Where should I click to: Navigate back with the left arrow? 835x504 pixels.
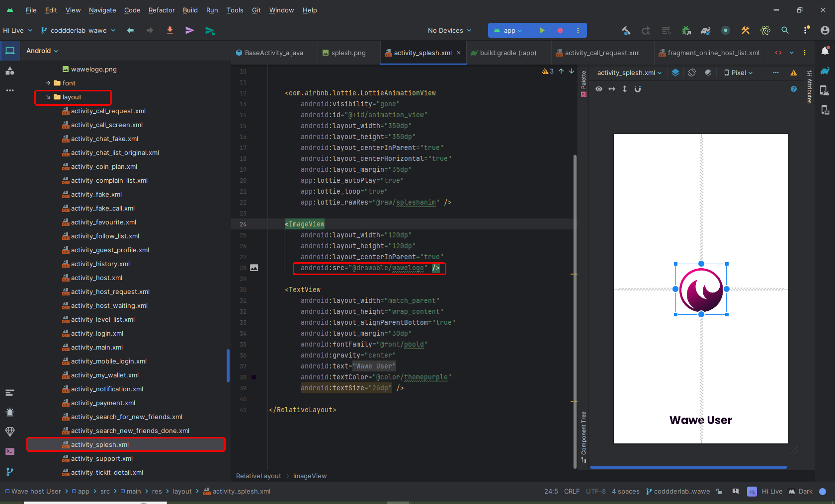(x=130, y=30)
